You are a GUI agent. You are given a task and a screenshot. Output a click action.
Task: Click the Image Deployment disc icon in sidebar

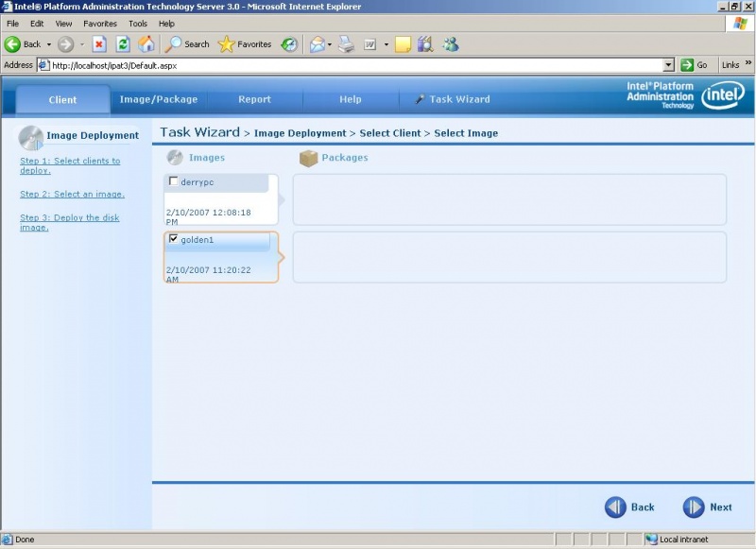click(x=32, y=135)
